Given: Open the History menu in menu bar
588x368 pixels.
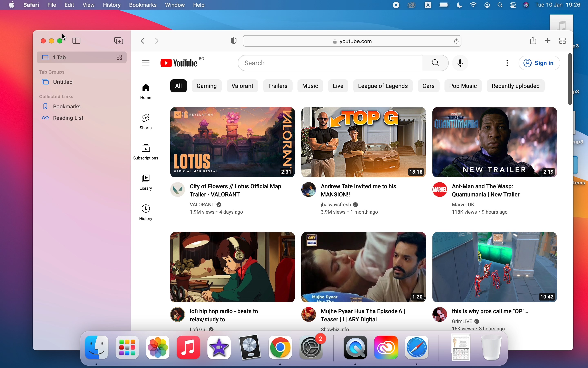Looking at the screenshot, I should point(112,5).
